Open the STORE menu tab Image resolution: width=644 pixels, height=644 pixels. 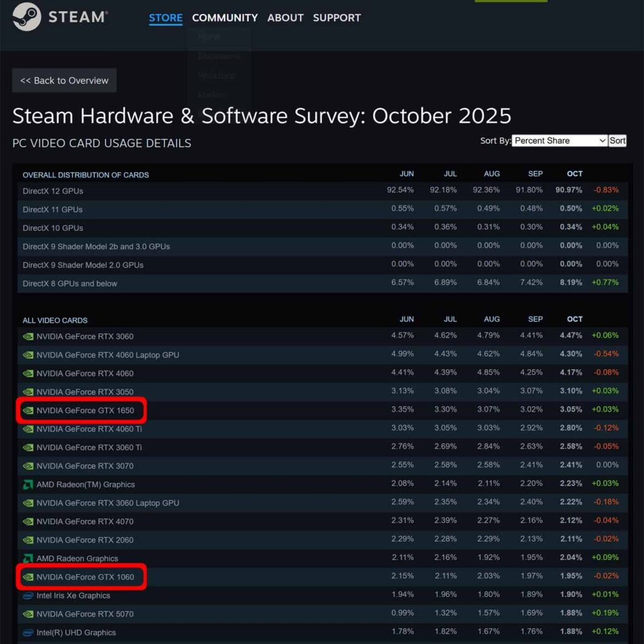point(165,18)
